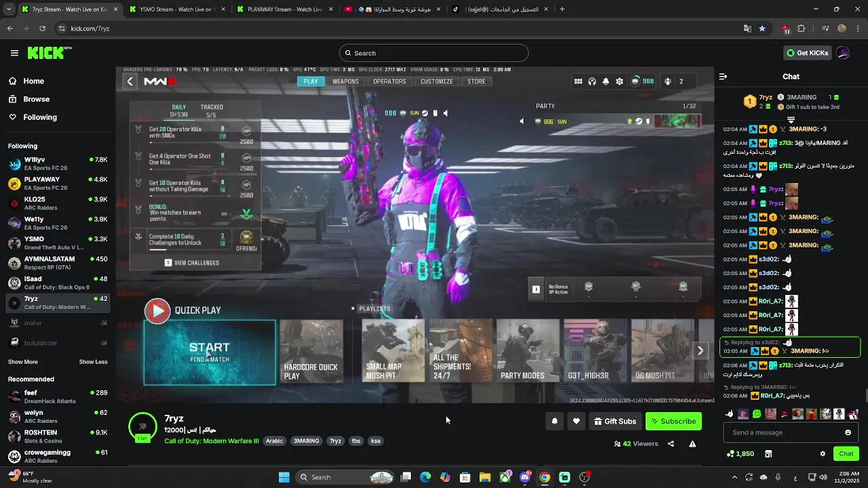Viewport: 868px width, 488px height.
Task: Open the user profile avatar menu
Action: (843, 53)
